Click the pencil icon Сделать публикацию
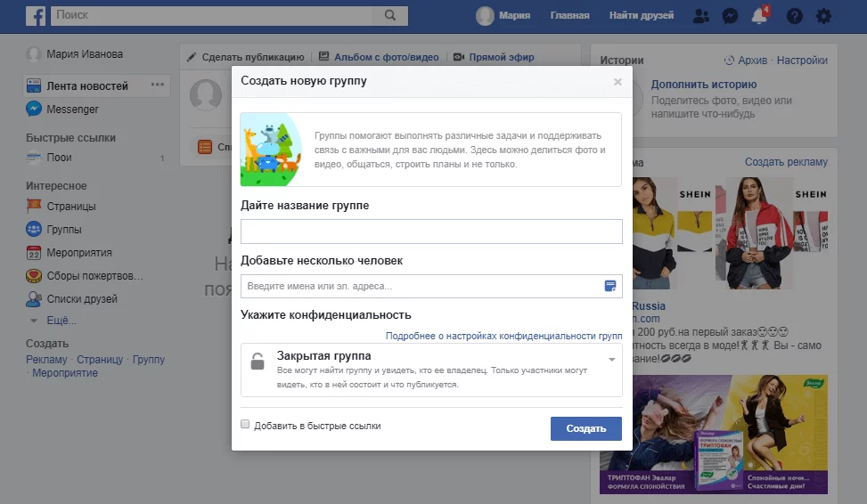 tap(192, 57)
